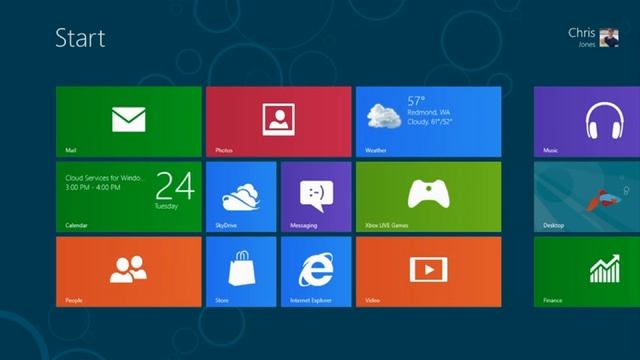Open the People tile
This screenshot has height=360, width=640.
tap(129, 272)
